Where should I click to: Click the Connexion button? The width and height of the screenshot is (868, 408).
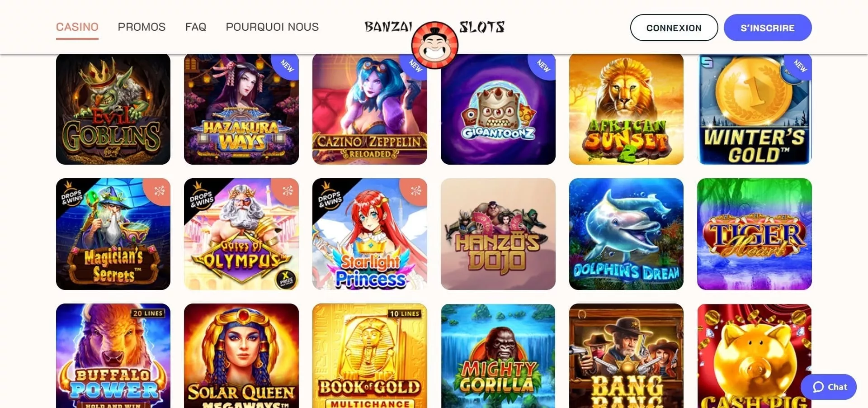pos(674,28)
